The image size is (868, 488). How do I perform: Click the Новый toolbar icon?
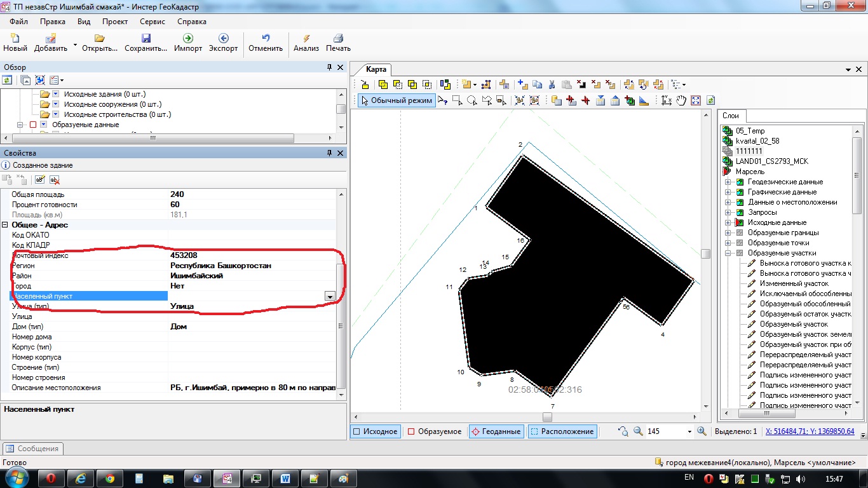point(15,38)
